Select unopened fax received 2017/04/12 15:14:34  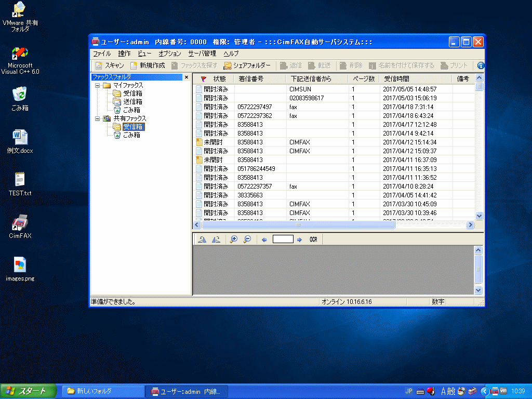point(334,142)
